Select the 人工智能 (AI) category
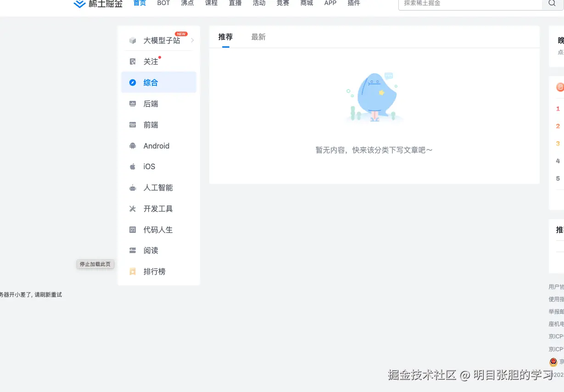The width and height of the screenshot is (564, 392). pyautogui.click(x=158, y=188)
